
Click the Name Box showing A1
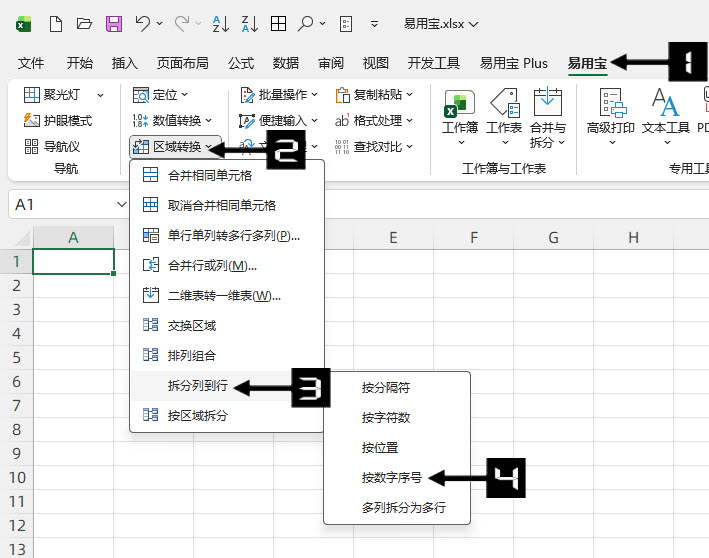pyautogui.click(x=60, y=204)
